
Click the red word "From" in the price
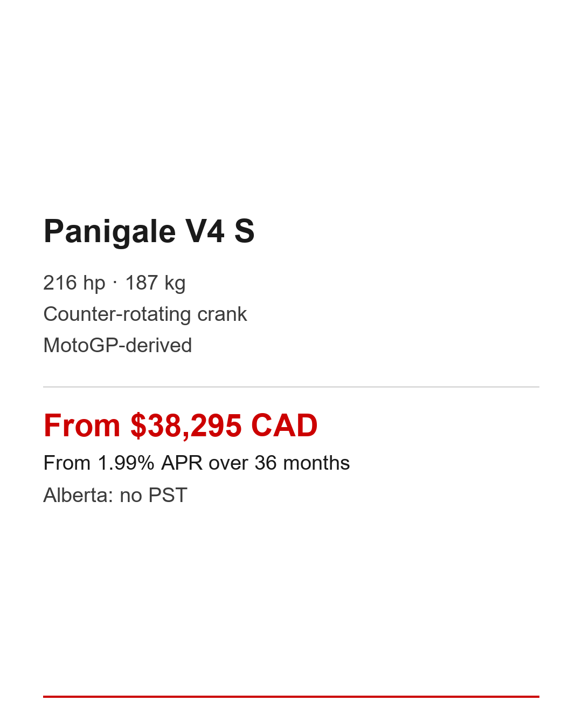pyautogui.click(x=82, y=426)
